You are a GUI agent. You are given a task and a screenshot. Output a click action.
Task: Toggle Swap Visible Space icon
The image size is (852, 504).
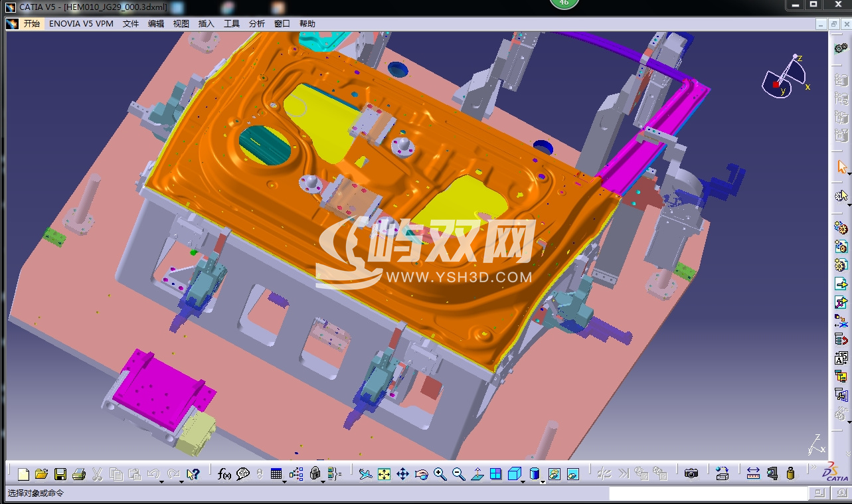click(572, 473)
